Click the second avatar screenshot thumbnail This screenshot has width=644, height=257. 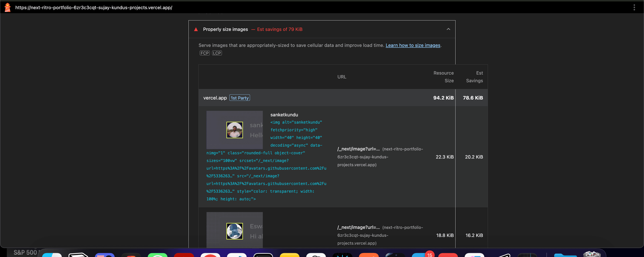[x=234, y=231]
